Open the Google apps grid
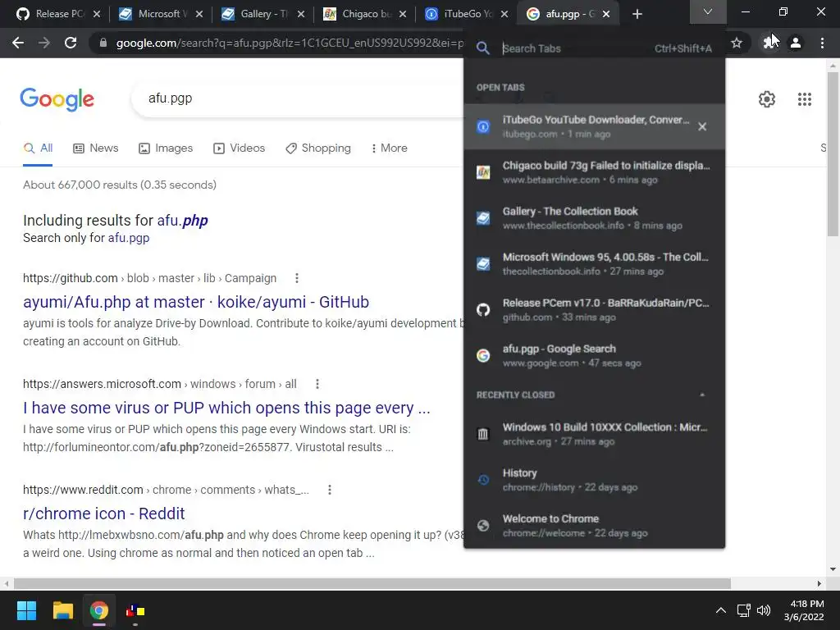 point(804,99)
